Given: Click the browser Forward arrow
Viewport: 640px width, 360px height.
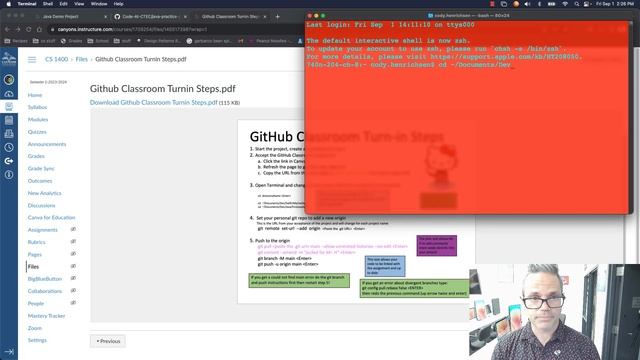Looking at the screenshot, I should (18, 29).
